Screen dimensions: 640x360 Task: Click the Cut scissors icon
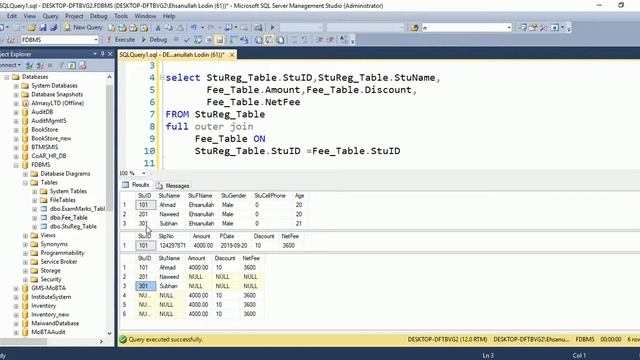pyautogui.click(x=158, y=27)
